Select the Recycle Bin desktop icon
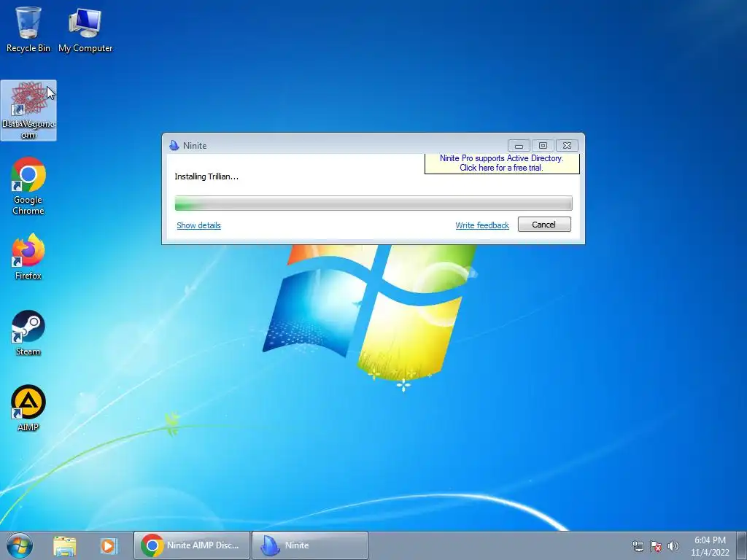The width and height of the screenshot is (747, 560). click(28, 28)
